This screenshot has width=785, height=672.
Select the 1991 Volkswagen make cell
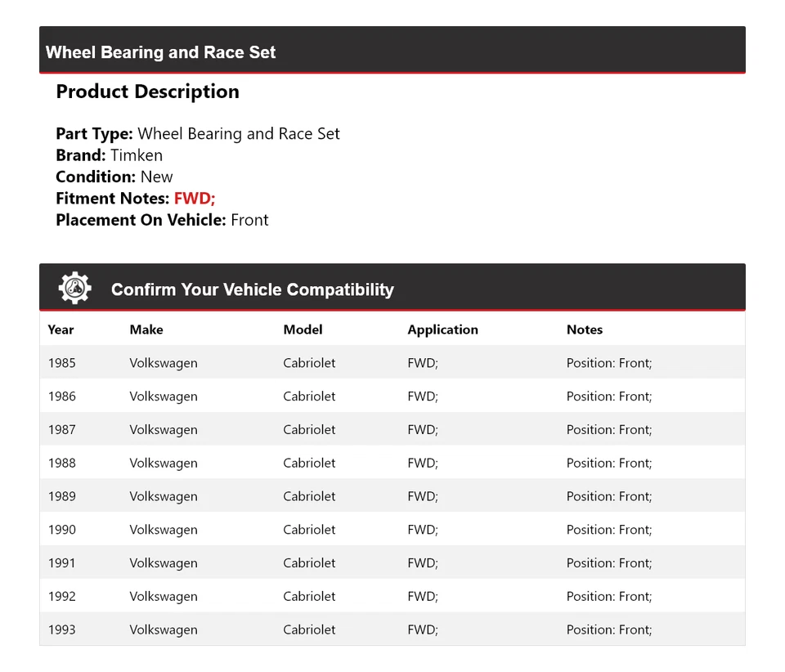(x=164, y=563)
